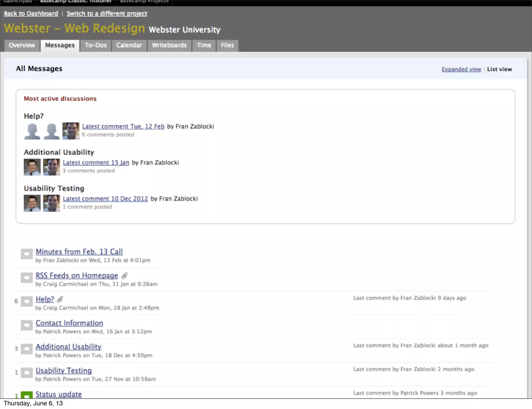Click the paperclip attachment icon after Help? message
532x409 pixels.
(x=60, y=299)
